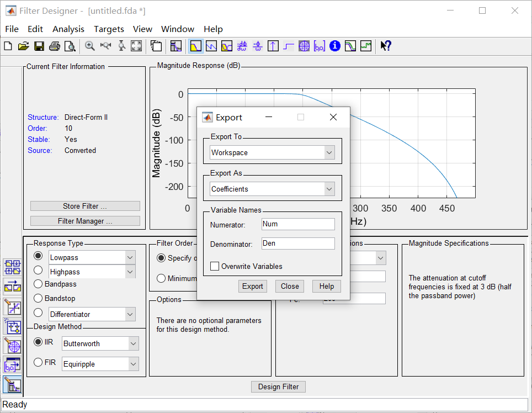Screen dimensions: 532x413
Task: Click the Open session folder icon
Action: tap(23, 46)
